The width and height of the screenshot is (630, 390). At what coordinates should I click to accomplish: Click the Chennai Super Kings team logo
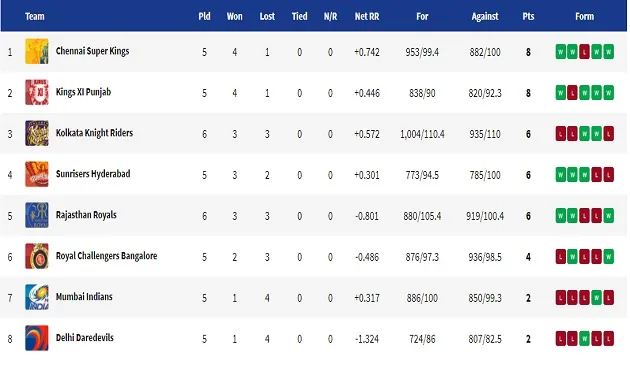coord(37,51)
